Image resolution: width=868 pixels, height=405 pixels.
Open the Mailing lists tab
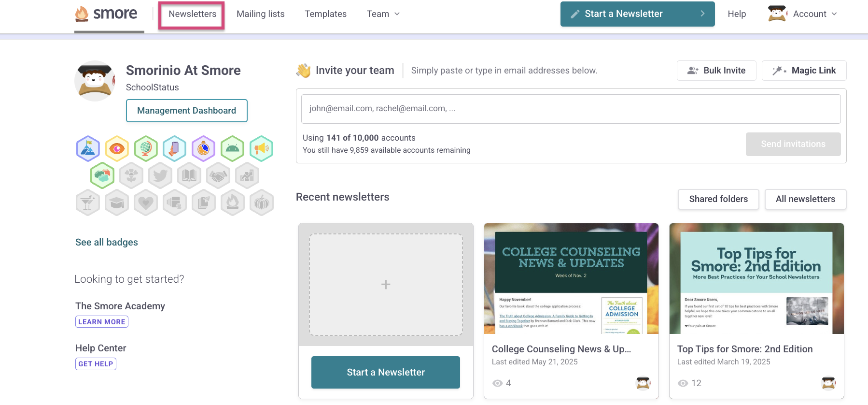(x=261, y=14)
